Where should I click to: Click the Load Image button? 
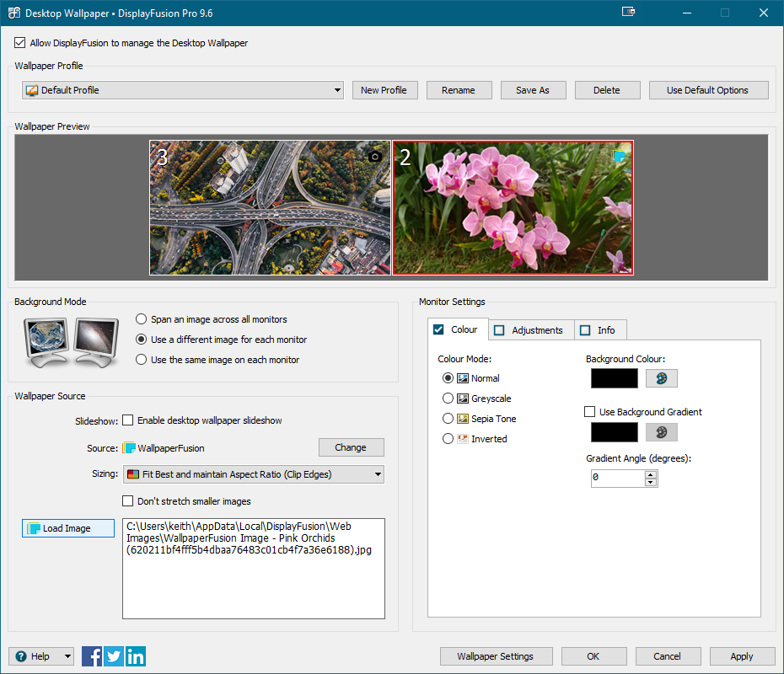[x=67, y=528]
